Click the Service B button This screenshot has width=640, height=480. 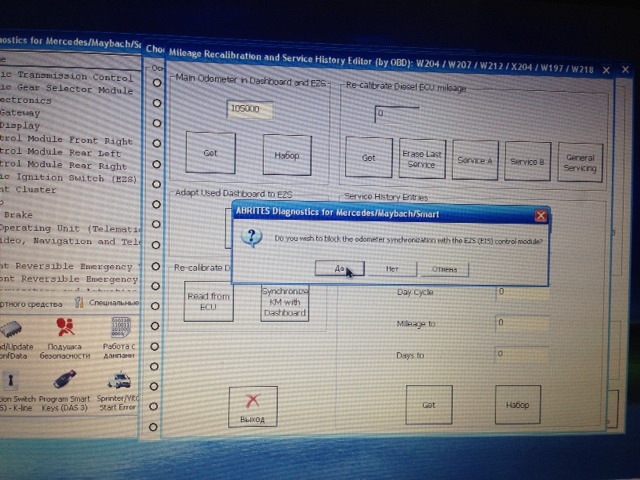coord(527,162)
